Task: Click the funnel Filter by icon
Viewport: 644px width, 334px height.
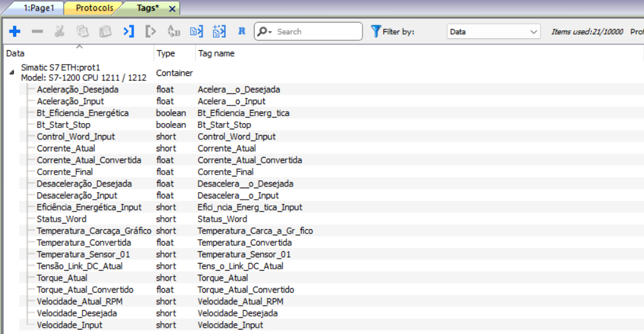Action: [x=376, y=31]
